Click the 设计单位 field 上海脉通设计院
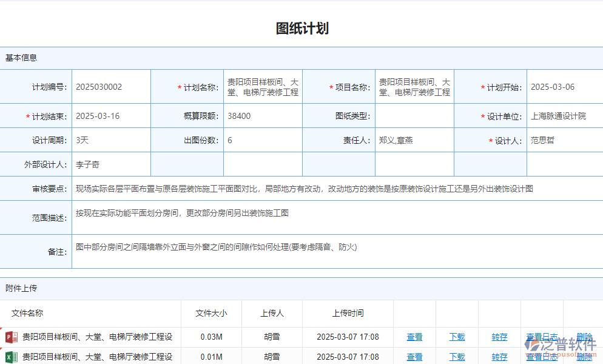This screenshot has width=603, height=364. point(564,116)
